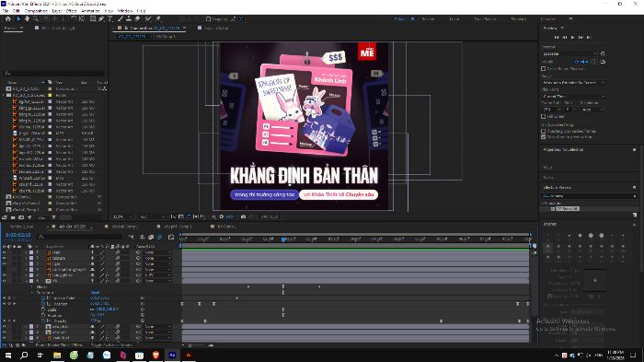Enable the Snapping checkbox in toolbar
This screenshot has height=362, width=644.
(208, 19)
